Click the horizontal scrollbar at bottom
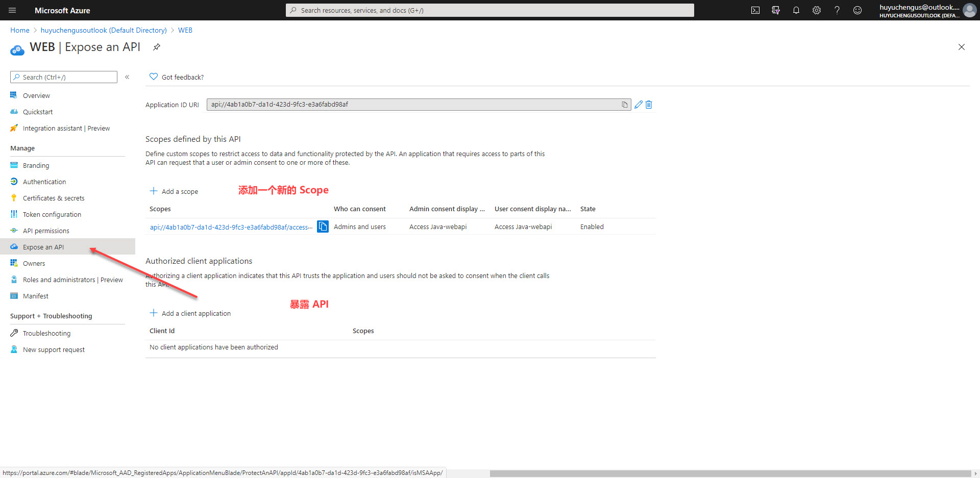 click(x=730, y=473)
